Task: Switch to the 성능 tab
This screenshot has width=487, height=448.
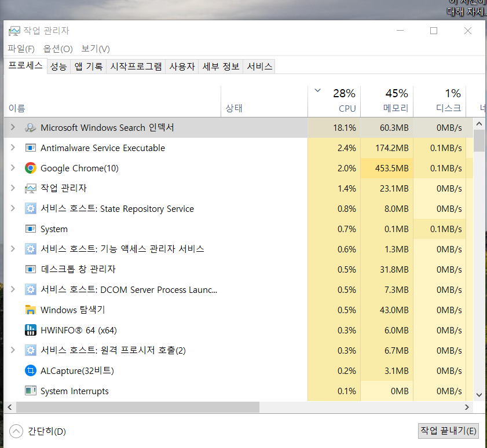Action: tap(58, 67)
